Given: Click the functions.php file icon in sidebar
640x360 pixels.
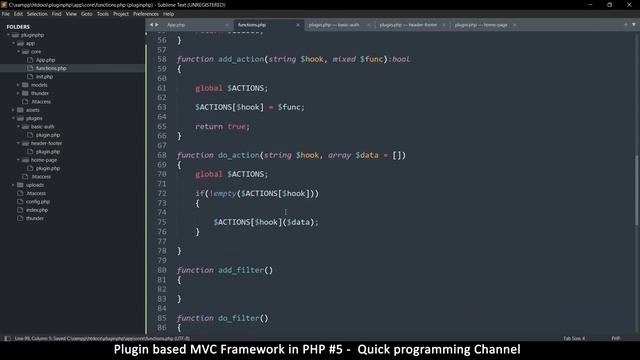Looking at the screenshot, I should (30, 68).
